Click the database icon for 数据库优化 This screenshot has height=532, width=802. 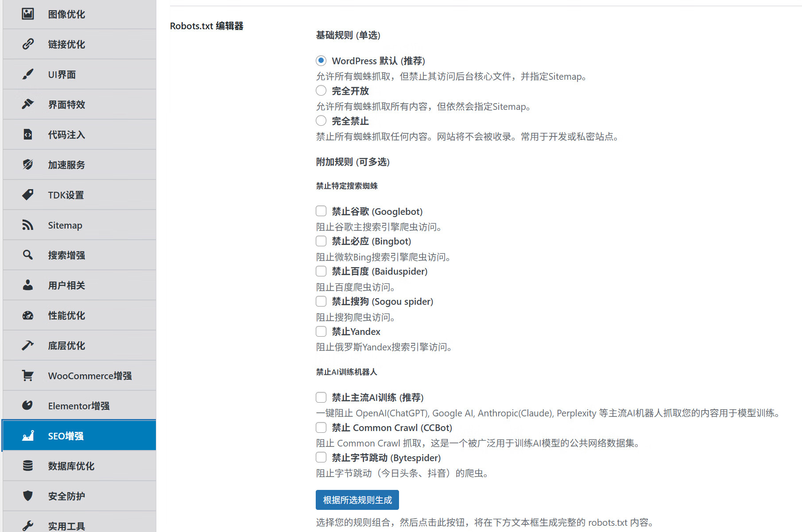(x=28, y=466)
